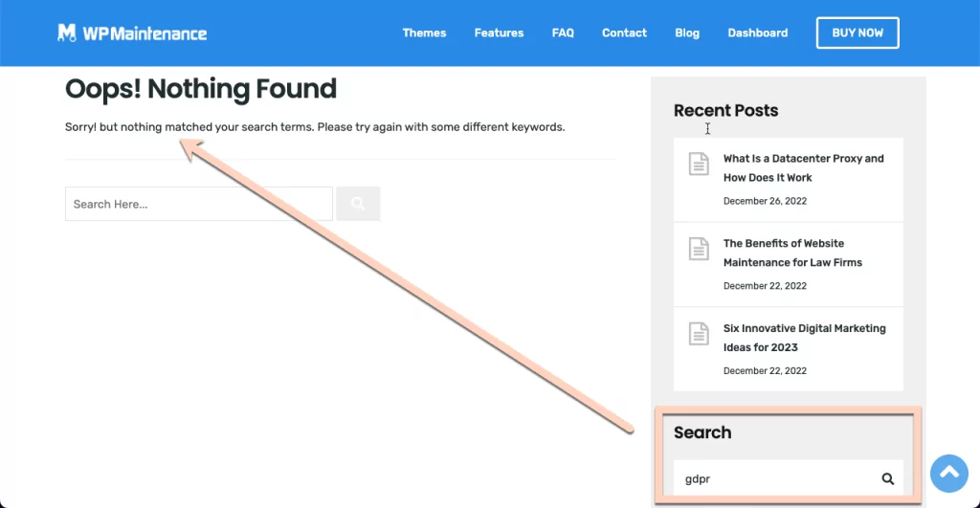Open The Benefits of Website Maintenance post

click(792, 254)
